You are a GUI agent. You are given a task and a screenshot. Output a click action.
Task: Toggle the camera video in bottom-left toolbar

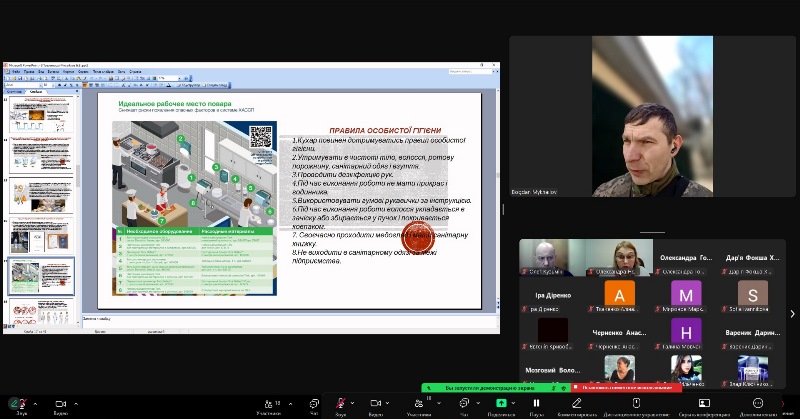point(59,402)
